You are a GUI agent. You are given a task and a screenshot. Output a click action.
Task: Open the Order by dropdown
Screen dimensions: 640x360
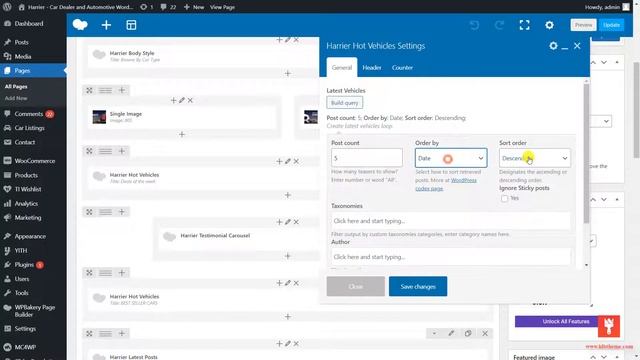451,158
